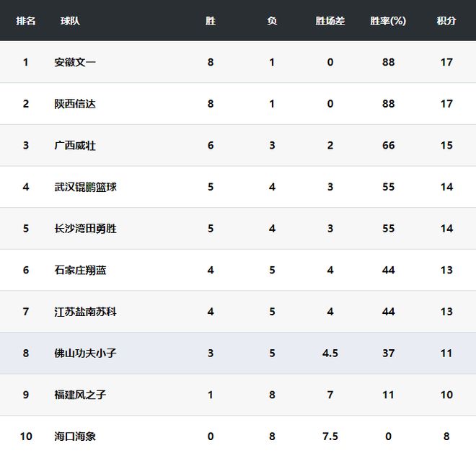Image resolution: width=476 pixels, height=456 pixels.
Task: Click 佛山功夫小子's win rate 37
Action: click(x=388, y=354)
